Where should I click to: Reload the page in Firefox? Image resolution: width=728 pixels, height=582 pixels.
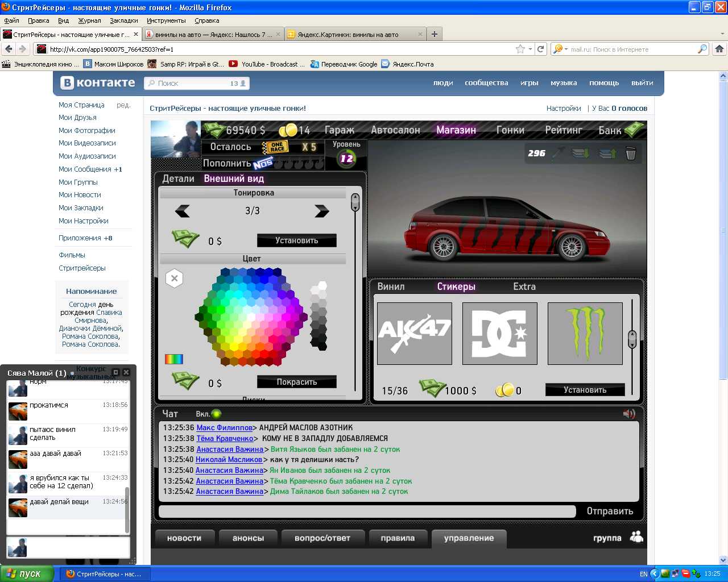coord(541,49)
